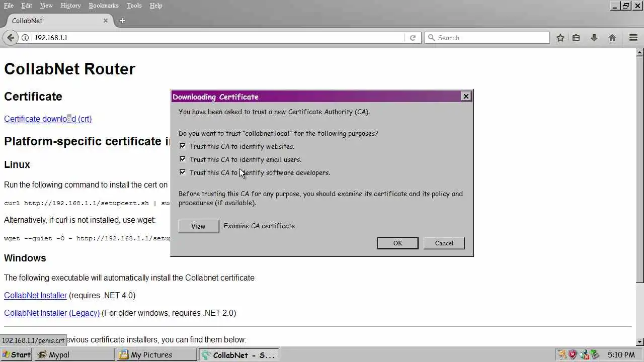Image resolution: width=644 pixels, height=362 pixels.
Task: Click the Examine CA certificate label
Action: [259, 226]
